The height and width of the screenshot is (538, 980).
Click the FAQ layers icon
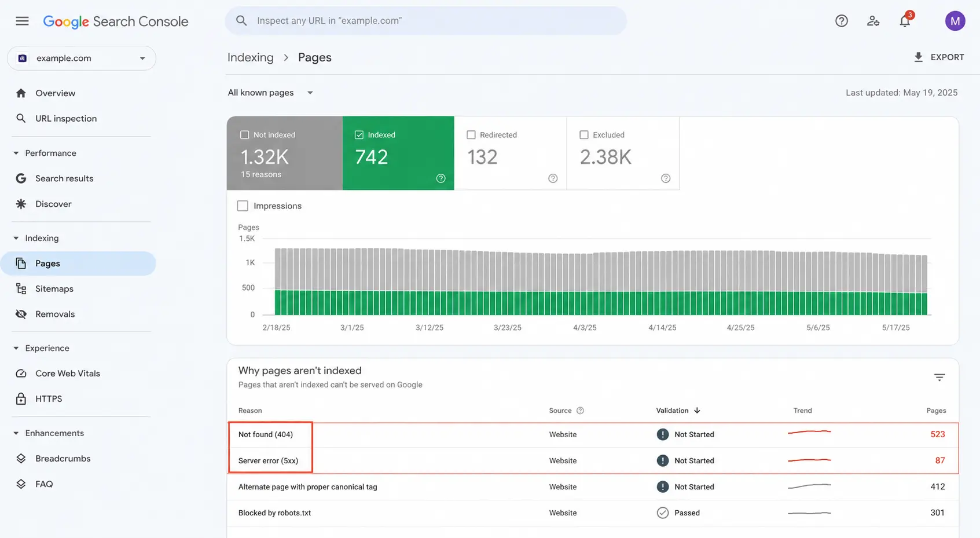click(21, 484)
